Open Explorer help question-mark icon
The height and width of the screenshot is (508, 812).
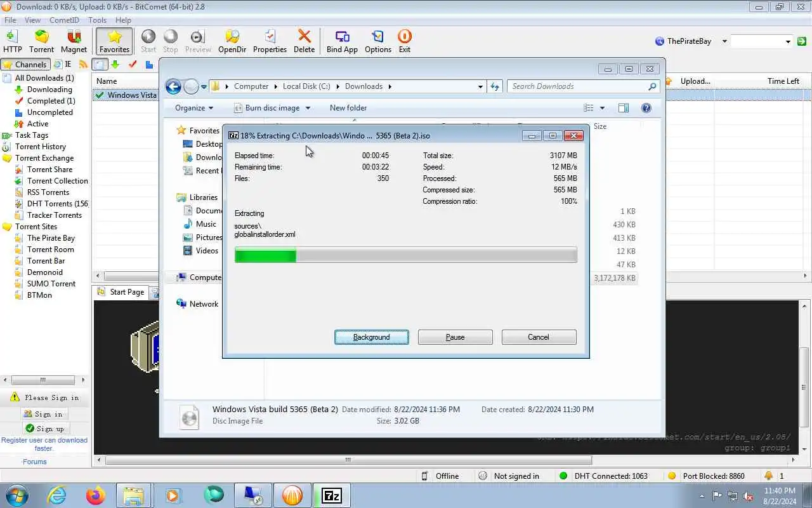(x=646, y=108)
